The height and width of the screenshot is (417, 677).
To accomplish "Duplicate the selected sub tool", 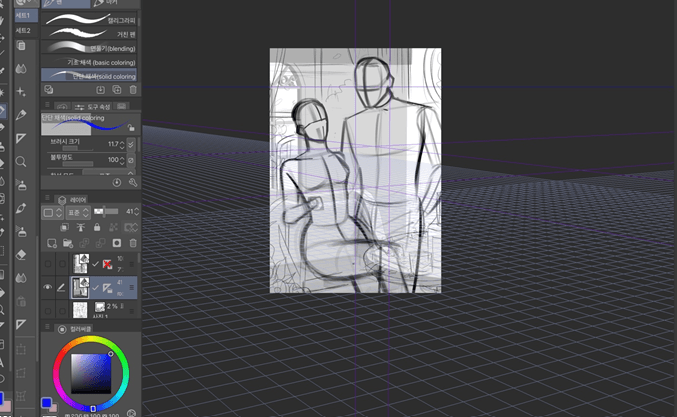I will [117, 90].
